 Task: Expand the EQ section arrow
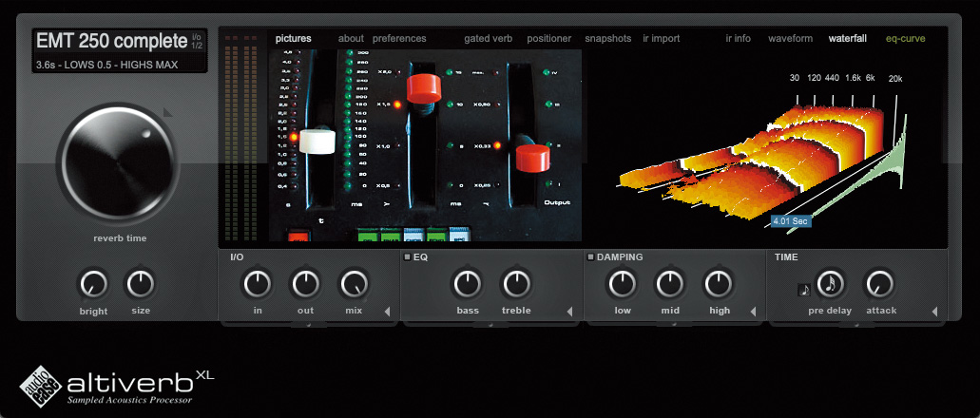click(x=570, y=312)
